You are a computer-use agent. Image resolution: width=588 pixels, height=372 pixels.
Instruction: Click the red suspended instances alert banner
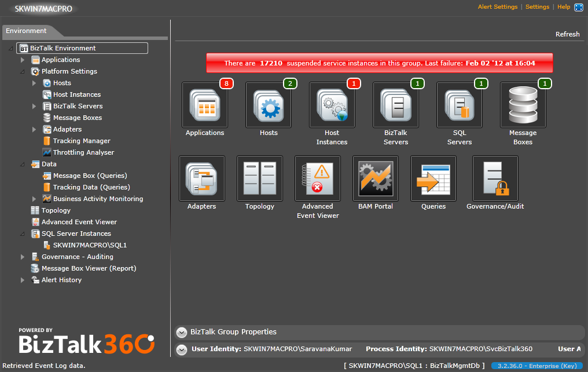pos(379,63)
